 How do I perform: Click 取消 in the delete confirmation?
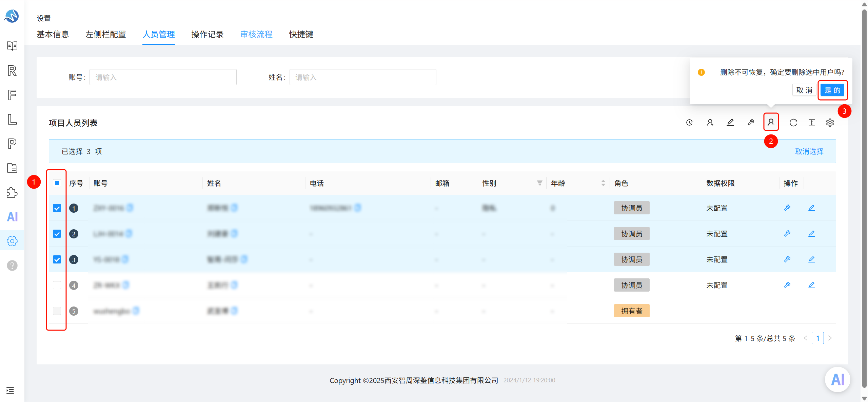(804, 90)
